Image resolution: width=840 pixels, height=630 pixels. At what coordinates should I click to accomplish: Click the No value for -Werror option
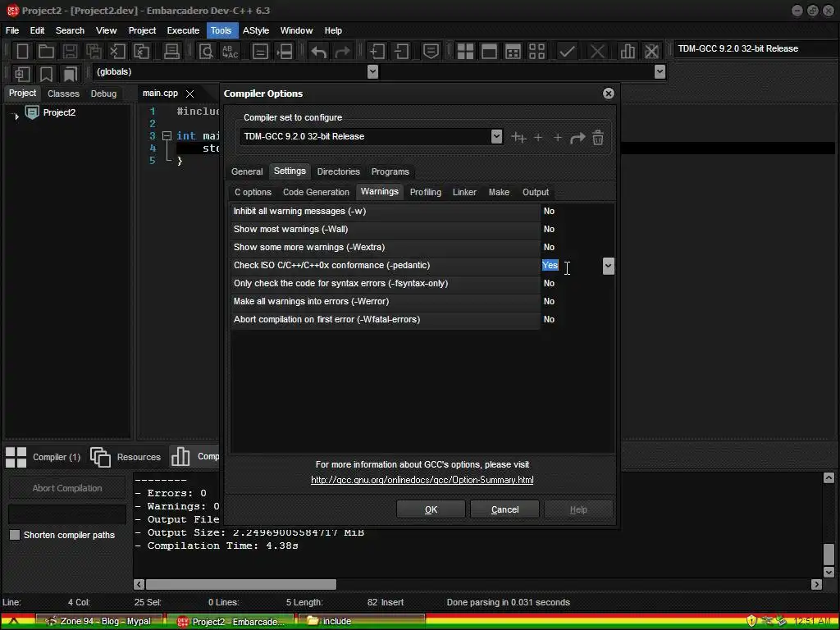click(x=549, y=302)
